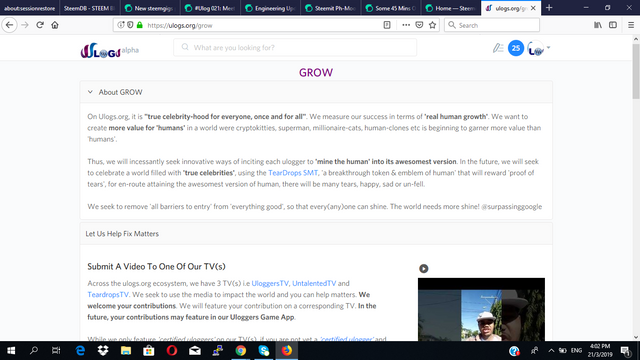Click the browser Forward arrow button
This screenshot has height=360, width=640.
pyautogui.click(x=25, y=25)
